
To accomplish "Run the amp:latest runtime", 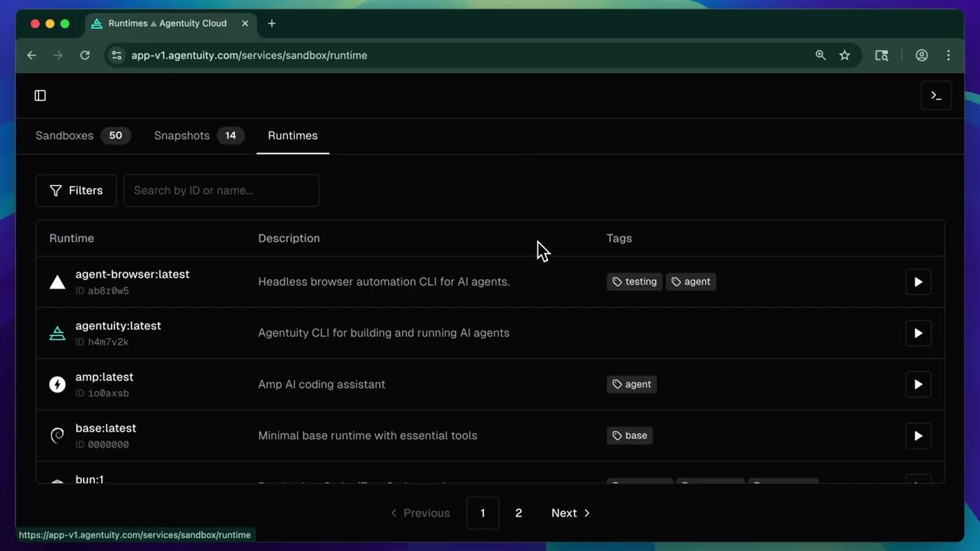I will (918, 384).
